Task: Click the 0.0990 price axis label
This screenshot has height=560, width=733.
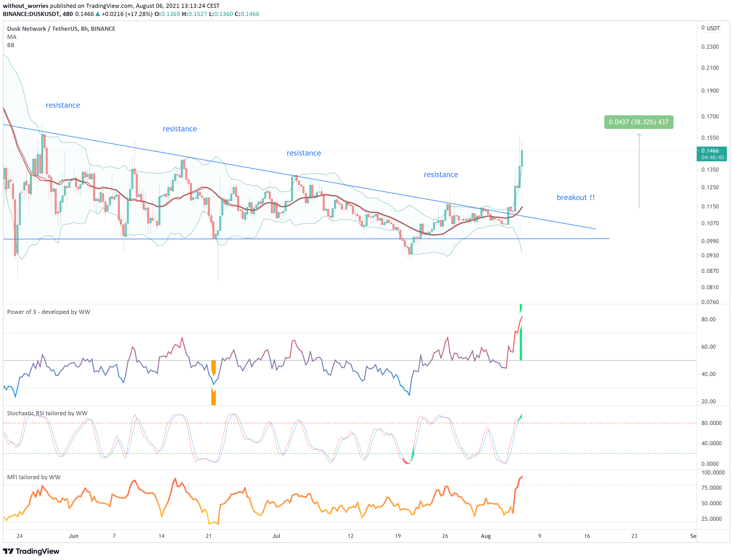Action: (710, 241)
